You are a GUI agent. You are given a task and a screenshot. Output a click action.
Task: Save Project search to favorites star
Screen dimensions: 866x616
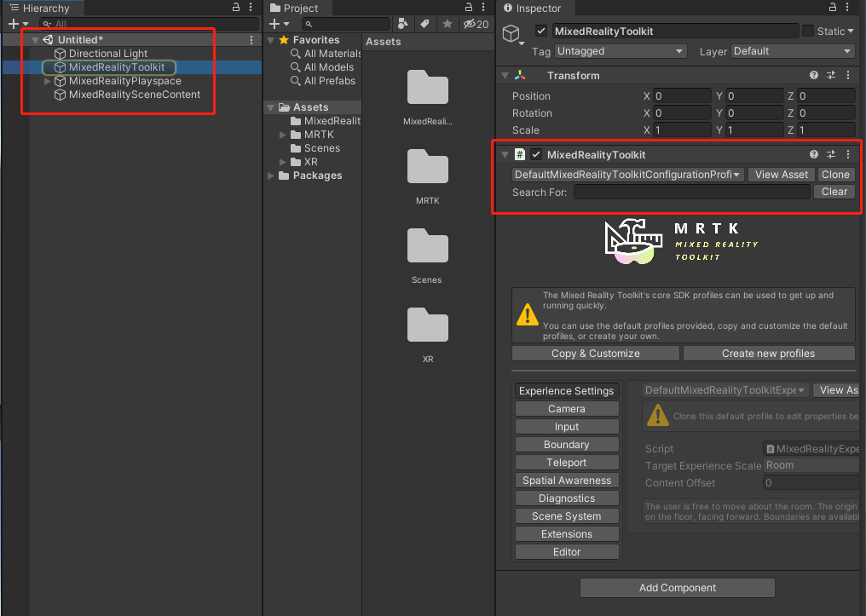[447, 24]
